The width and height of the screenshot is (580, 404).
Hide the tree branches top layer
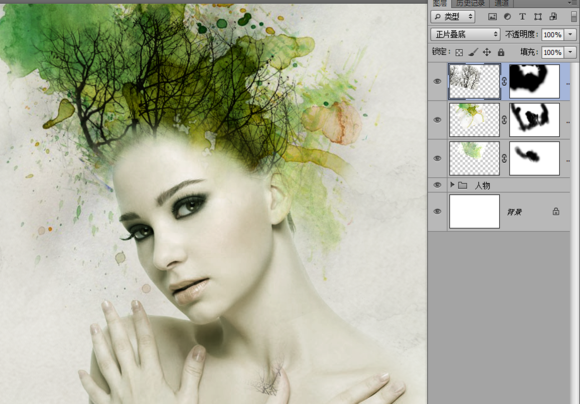[x=437, y=81]
